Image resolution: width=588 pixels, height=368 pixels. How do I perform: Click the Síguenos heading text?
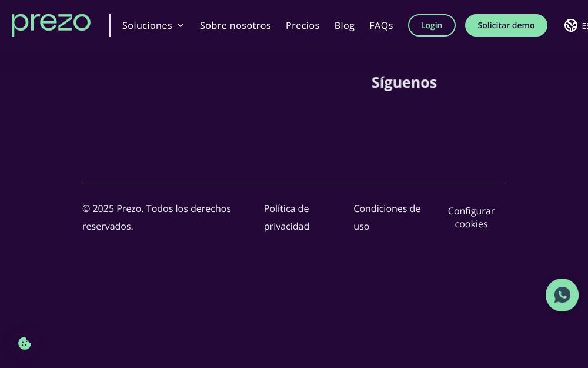coord(404,82)
